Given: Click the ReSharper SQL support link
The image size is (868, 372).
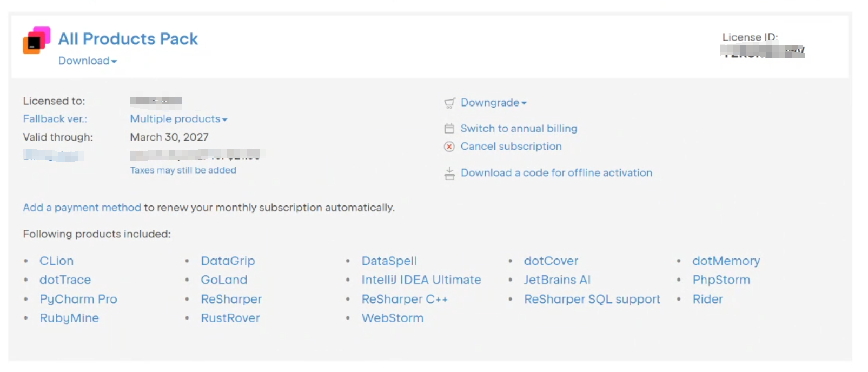Looking at the screenshot, I should coord(592,300).
